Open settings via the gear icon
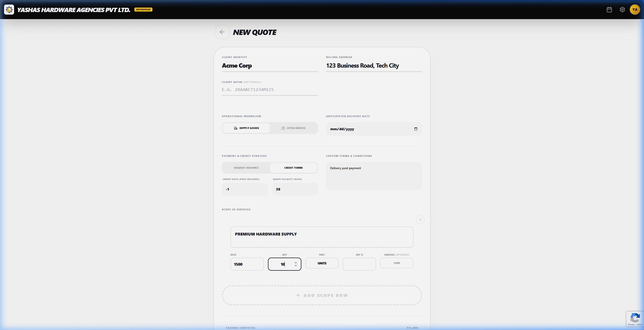This screenshot has width=644, height=330. [622, 10]
